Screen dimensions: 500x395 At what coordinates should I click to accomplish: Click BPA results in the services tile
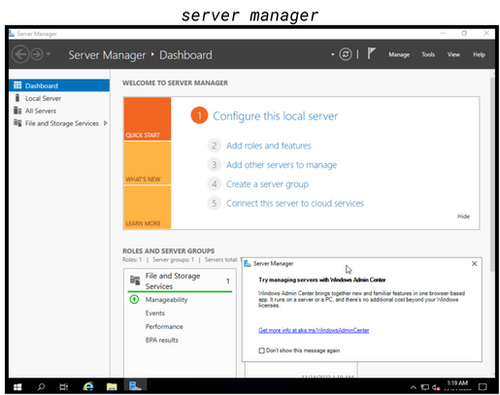pyautogui.click(x=162, y=340)
